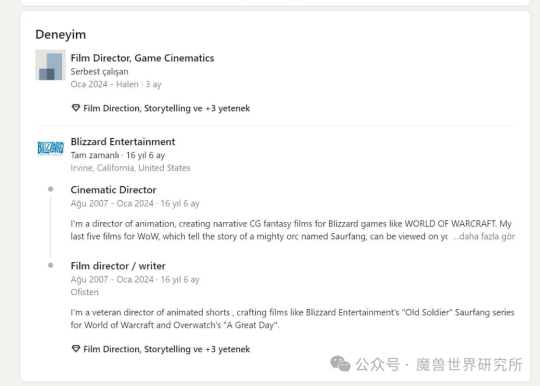Click the "Serbest çalışan" employment label
Screen dimensions: 540x386
pyautogui.click(x=99, y=72)
